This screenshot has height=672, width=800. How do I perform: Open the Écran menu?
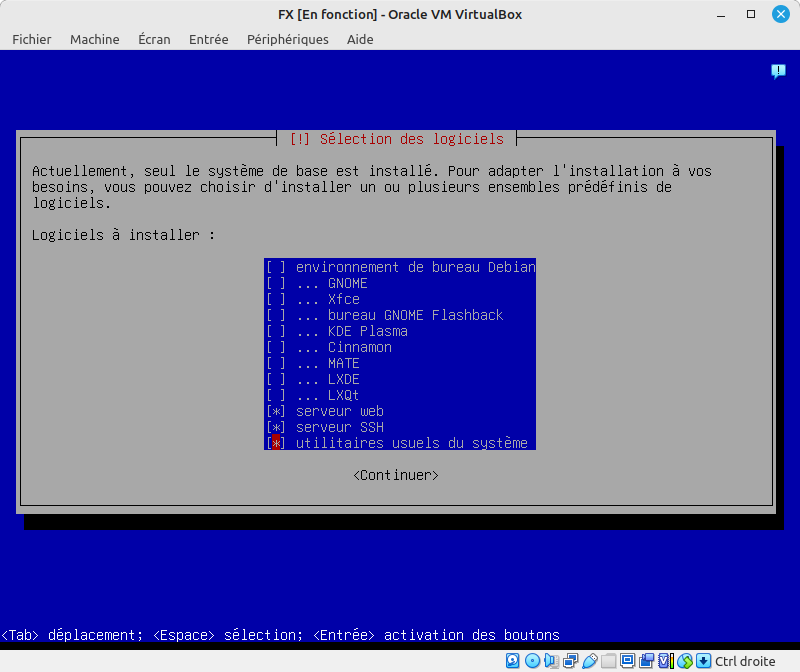click(x=154, y=39)
